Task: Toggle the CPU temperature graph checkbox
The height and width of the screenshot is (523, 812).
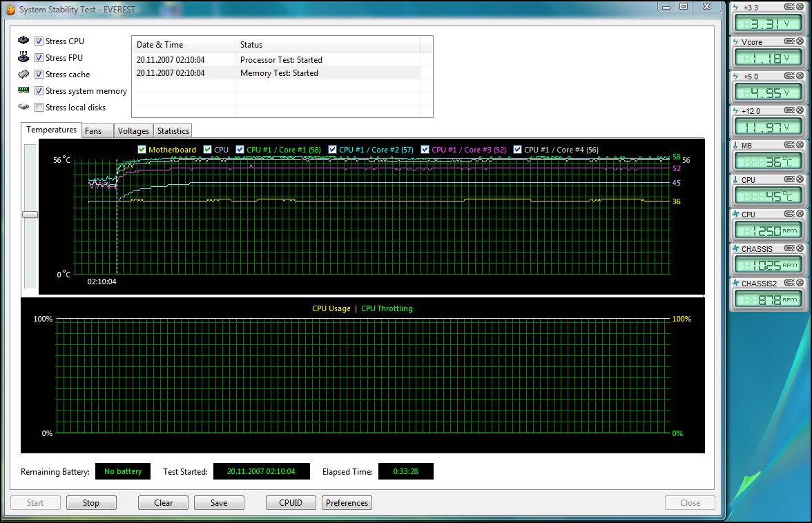Action: (208, 150)
